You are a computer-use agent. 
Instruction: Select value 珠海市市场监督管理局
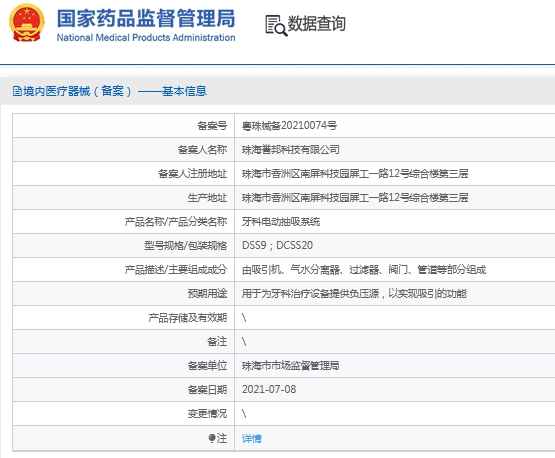291,366
